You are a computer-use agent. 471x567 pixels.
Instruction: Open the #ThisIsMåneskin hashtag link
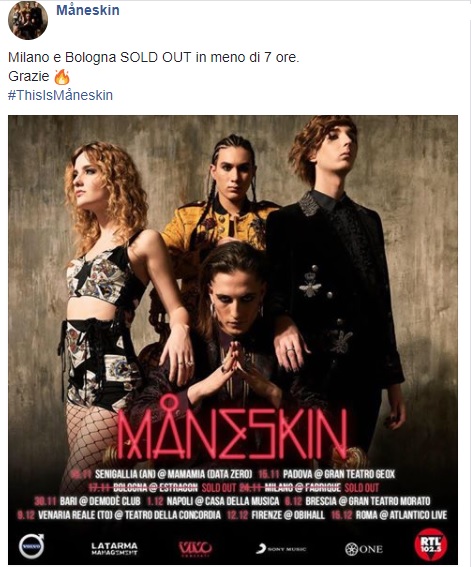60,95
